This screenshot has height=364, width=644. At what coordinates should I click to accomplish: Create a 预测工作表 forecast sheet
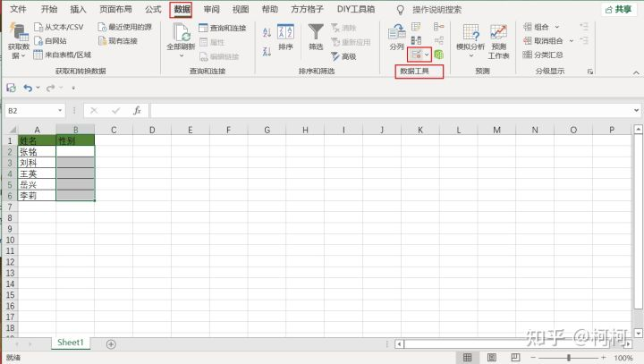(498, 41)
